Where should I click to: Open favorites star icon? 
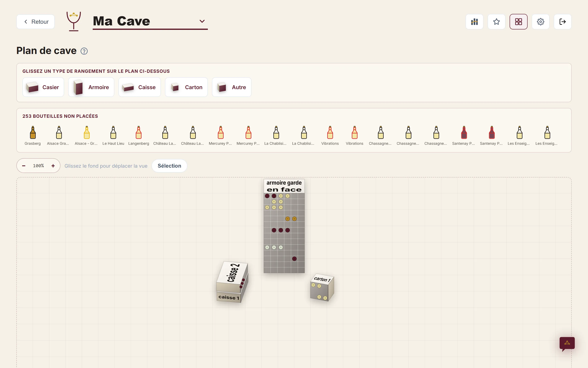(x=496, y=22)
